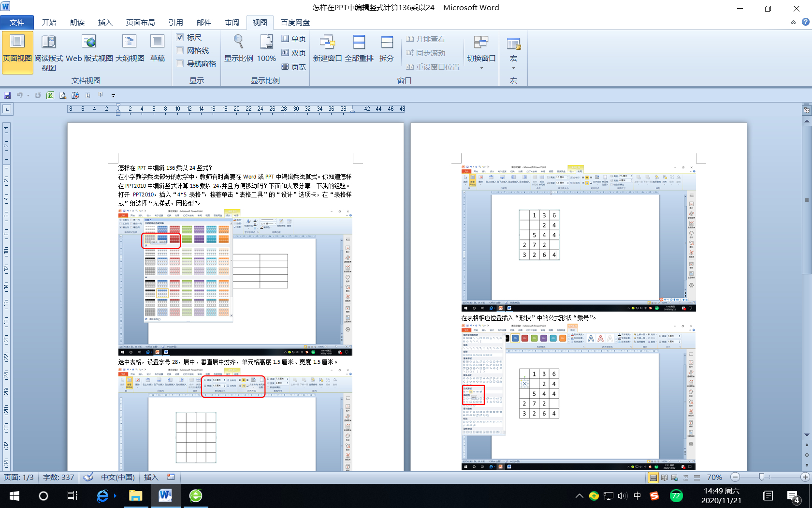Click the 页面: 1/3 status indicator

(x=19, y=478)
